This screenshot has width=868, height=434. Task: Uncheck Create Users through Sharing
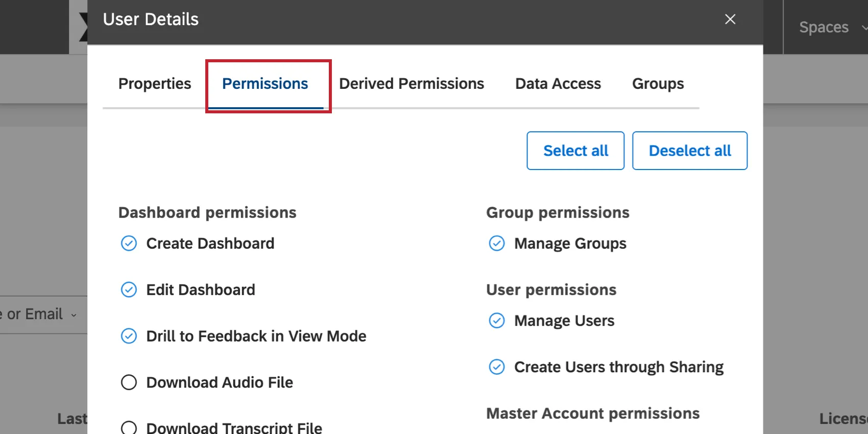[x=497, y=367]
